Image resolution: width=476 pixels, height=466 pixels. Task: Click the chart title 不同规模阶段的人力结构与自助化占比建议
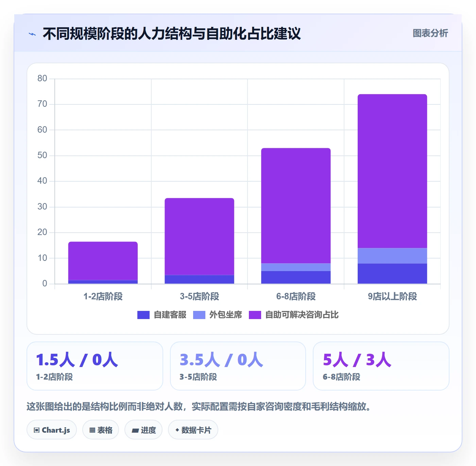coord(172,34)
